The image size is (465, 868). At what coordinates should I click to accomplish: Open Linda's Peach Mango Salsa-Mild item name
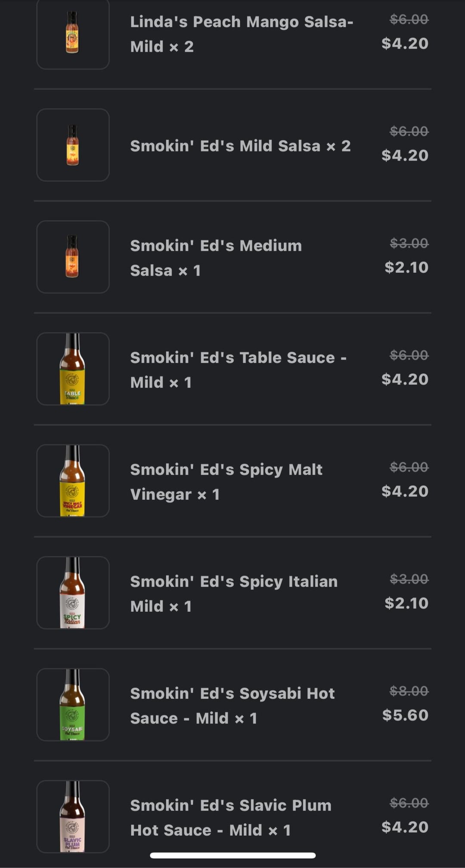tap(241, 34)
